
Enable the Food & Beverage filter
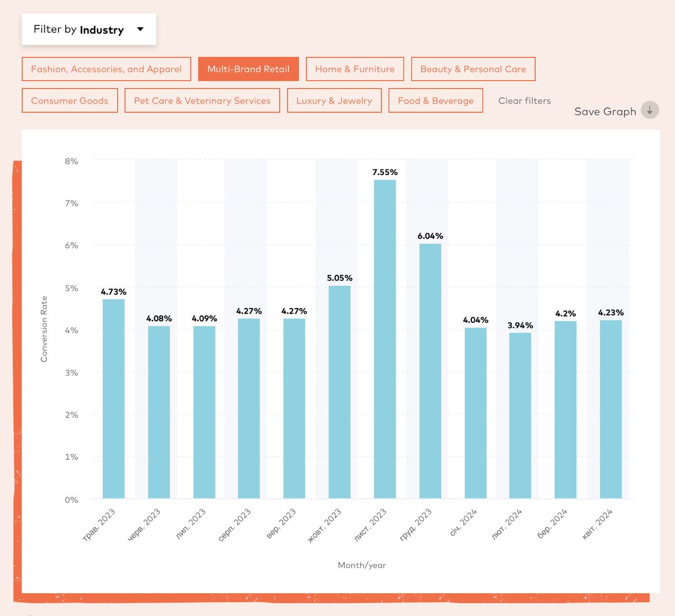436,101
